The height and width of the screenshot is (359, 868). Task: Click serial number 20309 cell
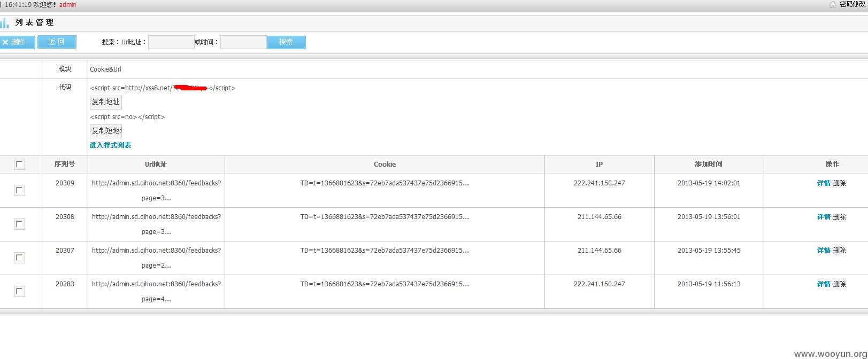[x=65, y=183]
